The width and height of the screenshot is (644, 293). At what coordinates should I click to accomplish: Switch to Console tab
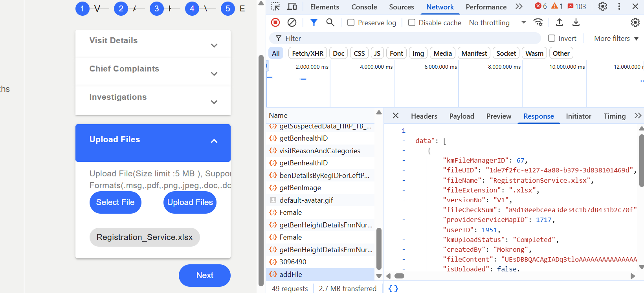point(364,7)
